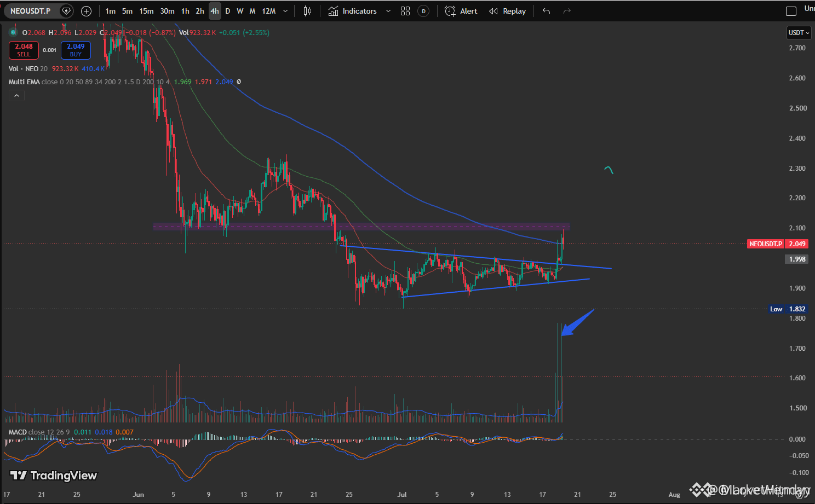Click the Jul date label on time axis
815x504 pixels.
pyautogui.click(x=402, y=494)
